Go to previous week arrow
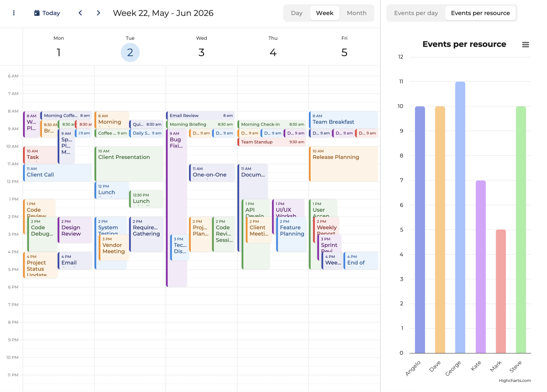547x392 pixels. [80, 13]
